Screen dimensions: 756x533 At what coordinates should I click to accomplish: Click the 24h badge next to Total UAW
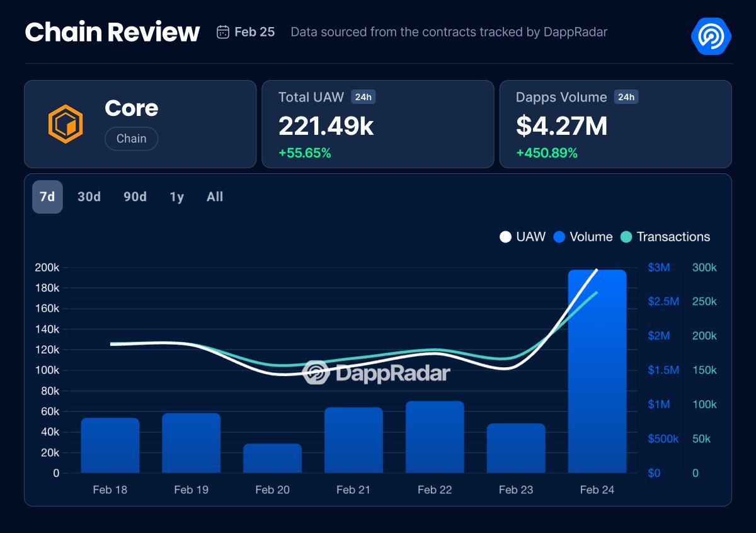364,97
